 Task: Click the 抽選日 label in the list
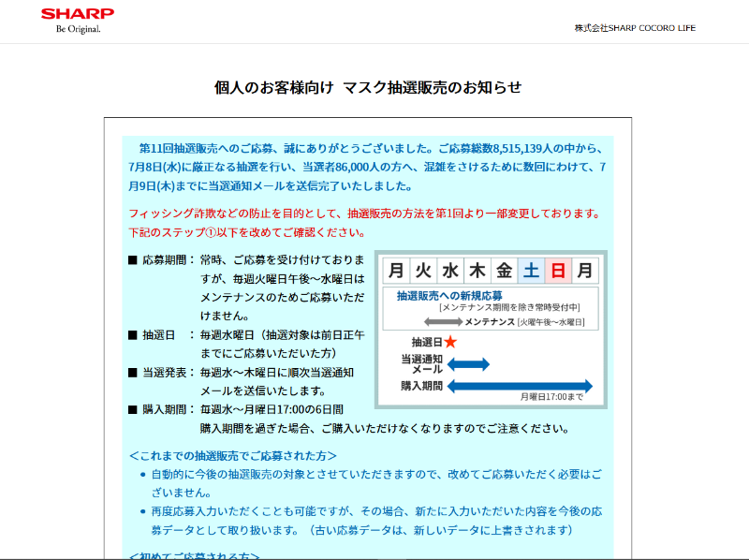tap(158, 335)
